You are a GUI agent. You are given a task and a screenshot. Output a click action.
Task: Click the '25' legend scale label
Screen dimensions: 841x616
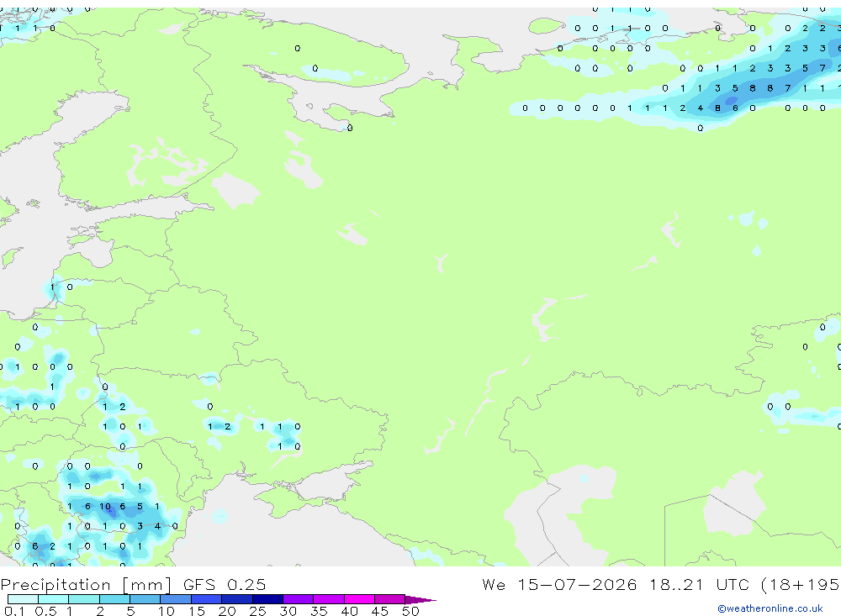click(257, 611)
